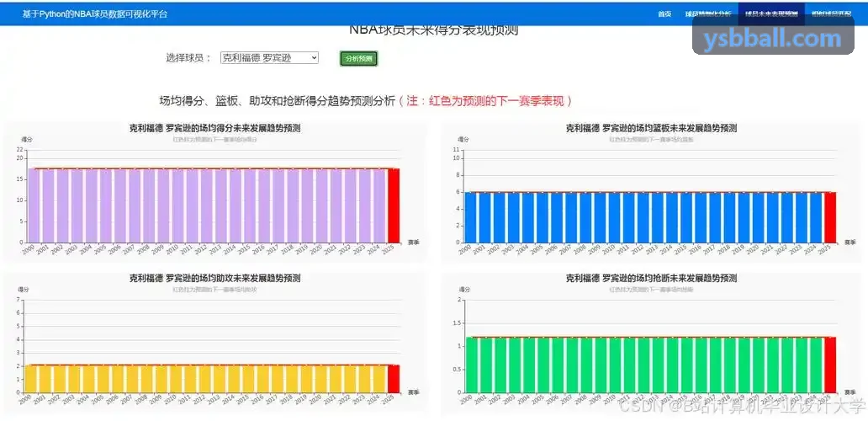Open the 选择球员 dropdown showing 克利福德 罗宾逊
Image resolution: width=868 pixels, height=421 pixels.
point(269,57)
